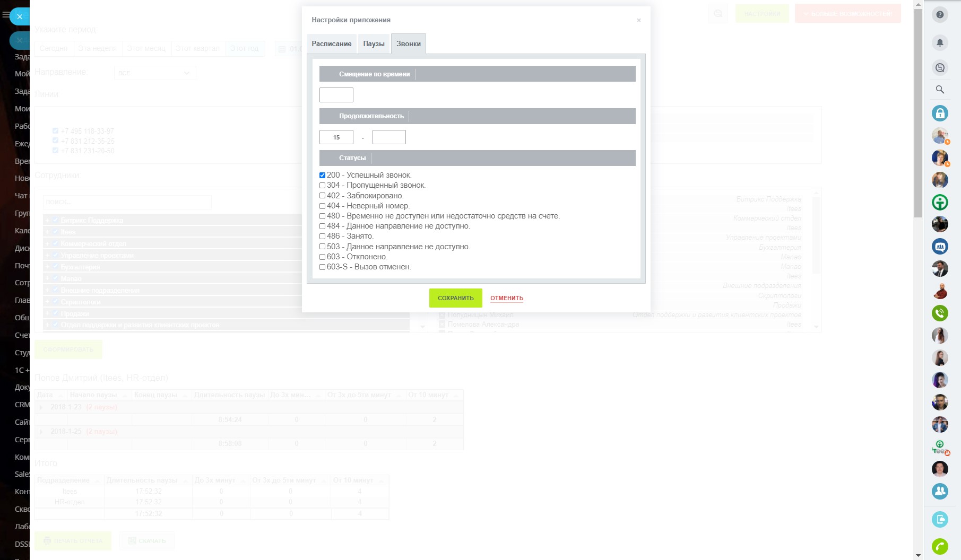Enable 304 - Пропущенный звонок status
Screen dimensions: 961x560
pos(322,186)
